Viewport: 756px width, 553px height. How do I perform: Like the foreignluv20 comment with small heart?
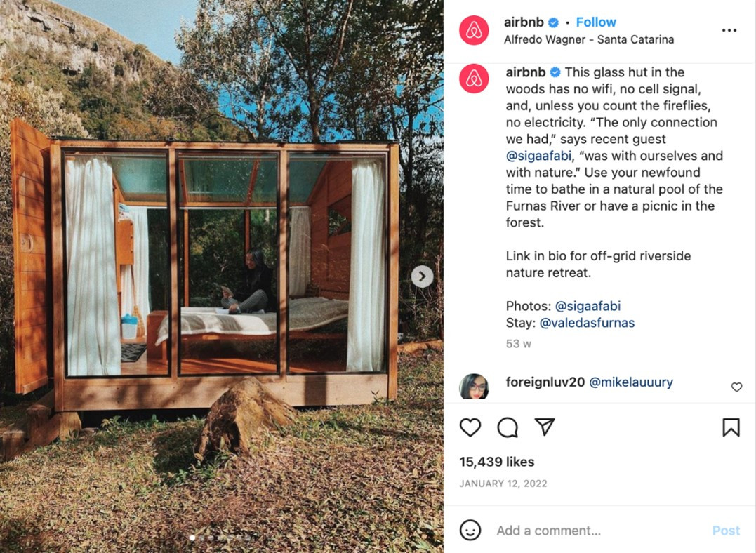tap(736, 387)
